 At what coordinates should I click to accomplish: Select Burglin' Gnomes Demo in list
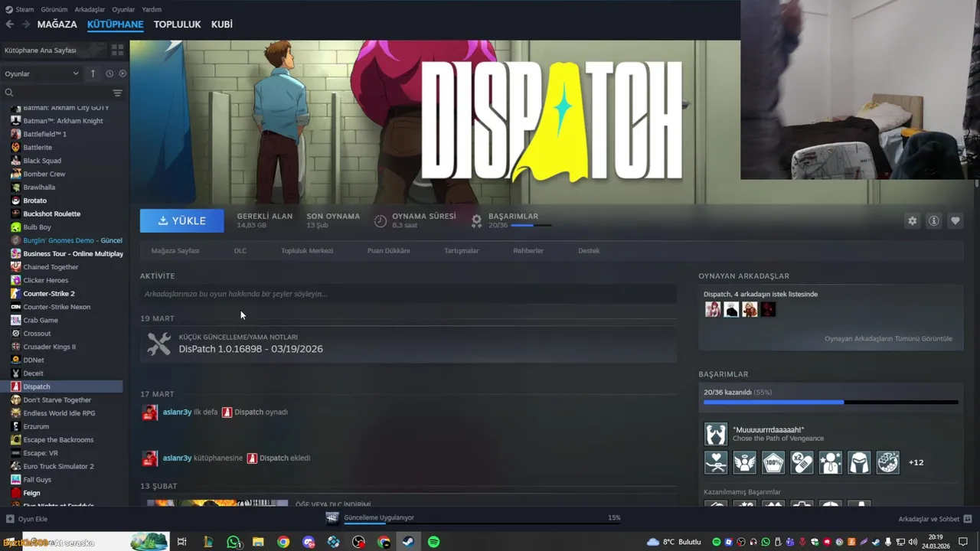[x=72, y=240]
